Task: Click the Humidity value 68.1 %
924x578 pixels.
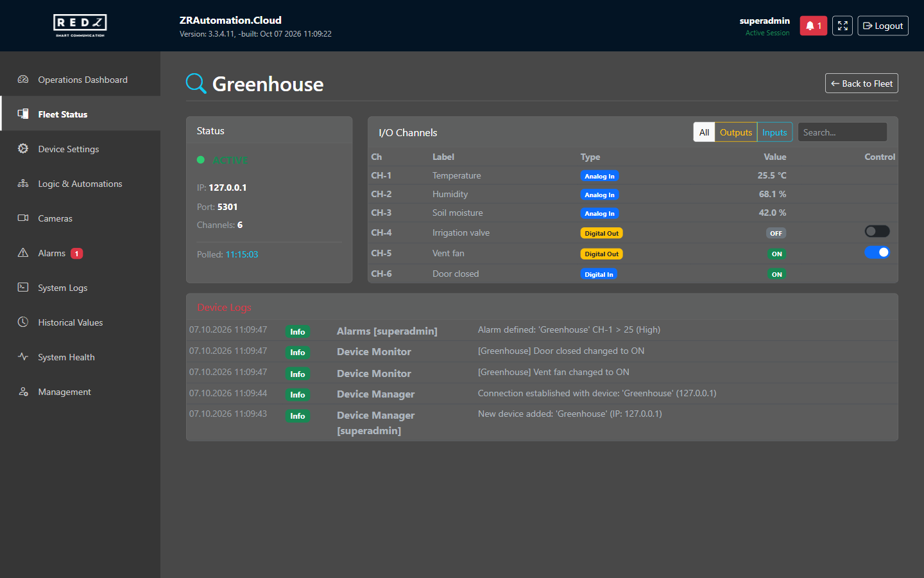Action: pos(773,194)
